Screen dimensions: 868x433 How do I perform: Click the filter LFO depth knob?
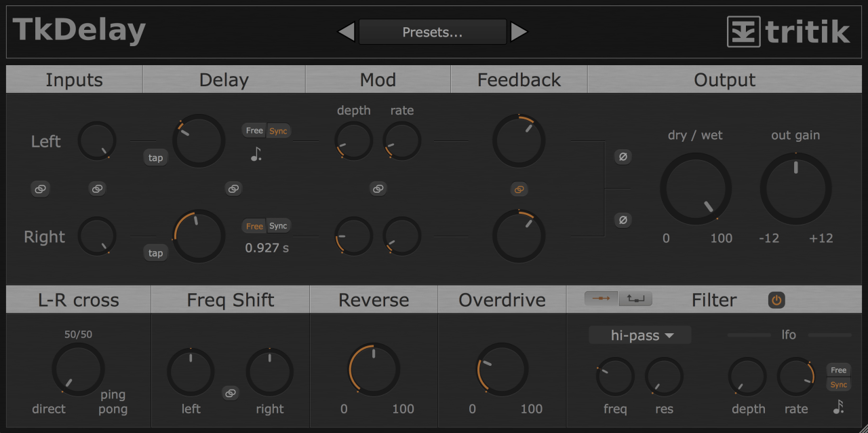coord(748,377)
